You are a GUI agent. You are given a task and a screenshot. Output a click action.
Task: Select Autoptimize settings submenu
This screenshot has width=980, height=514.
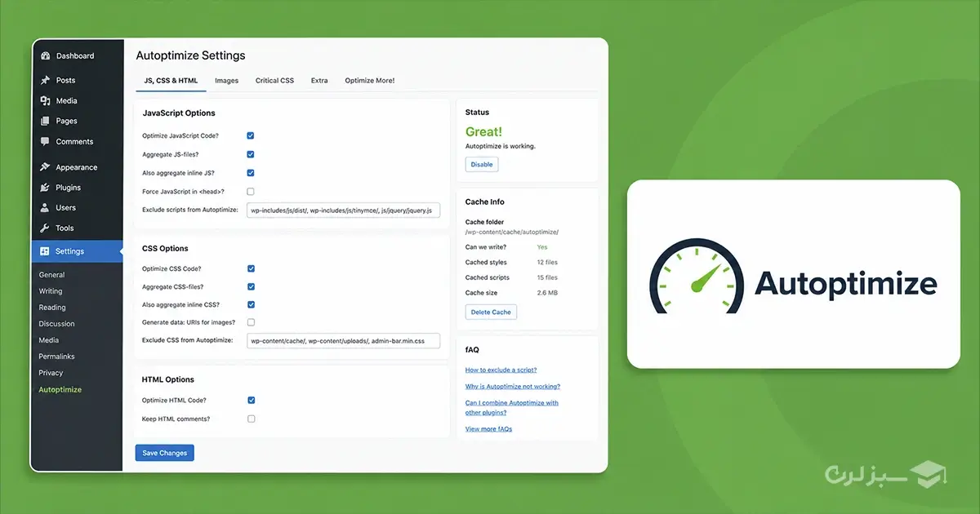[60, 389]
